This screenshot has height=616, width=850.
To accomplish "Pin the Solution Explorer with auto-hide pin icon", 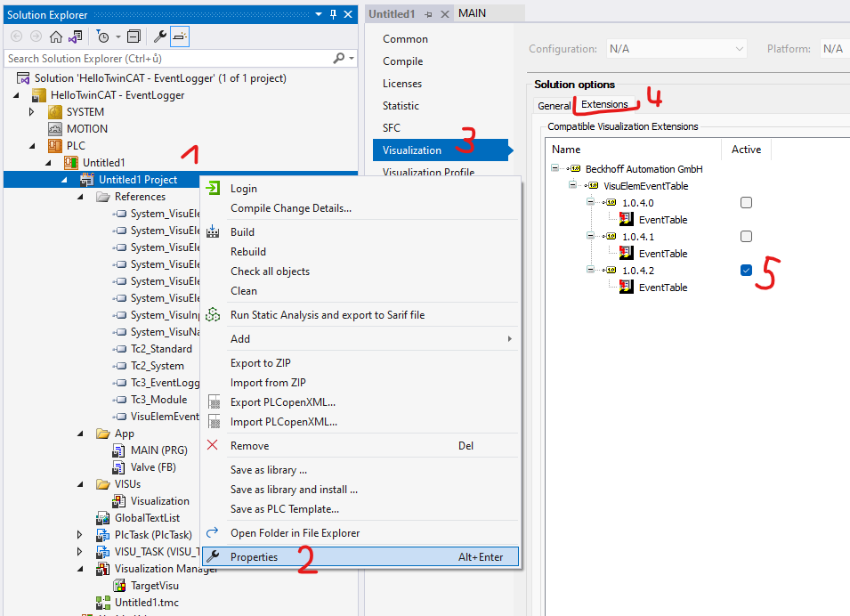I will [x=333, y=14].
